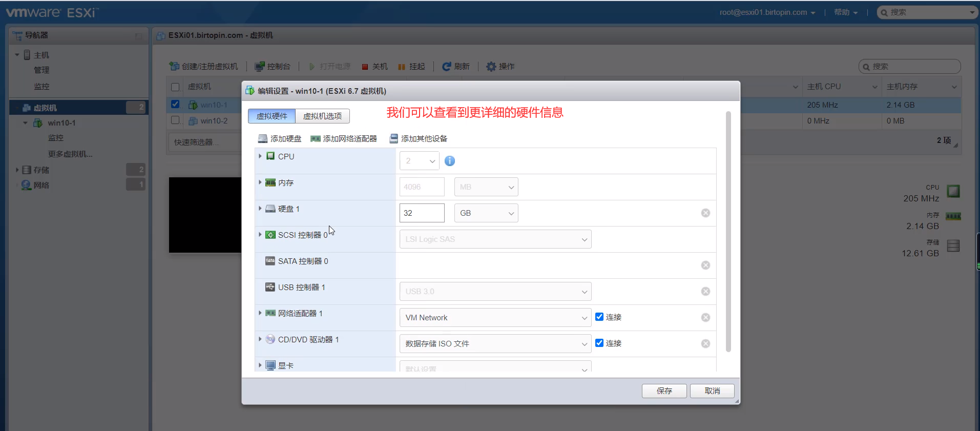Click the dialog vertical scrollbar
This screenshot has width=980, height=431.
(x=728, y=232)
